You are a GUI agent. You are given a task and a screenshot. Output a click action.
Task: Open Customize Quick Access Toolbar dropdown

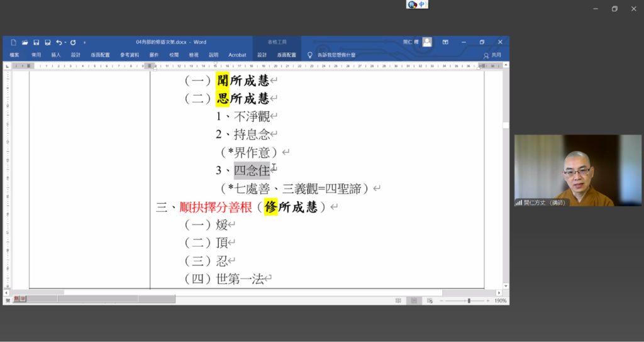coord(84,43)
